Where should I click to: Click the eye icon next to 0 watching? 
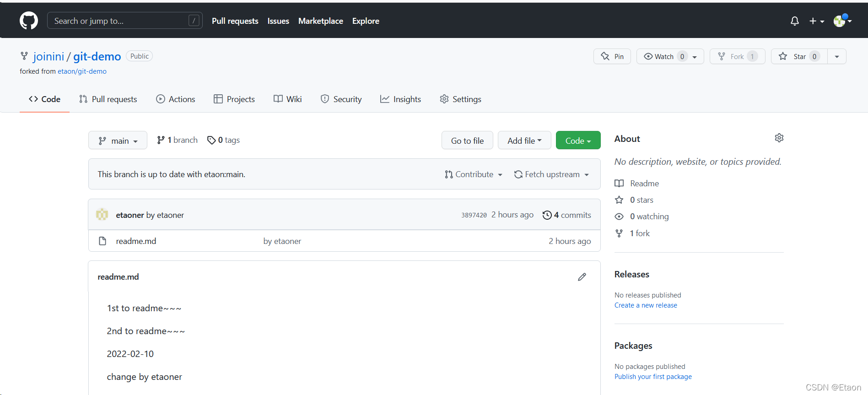click(x=619, y=216)
